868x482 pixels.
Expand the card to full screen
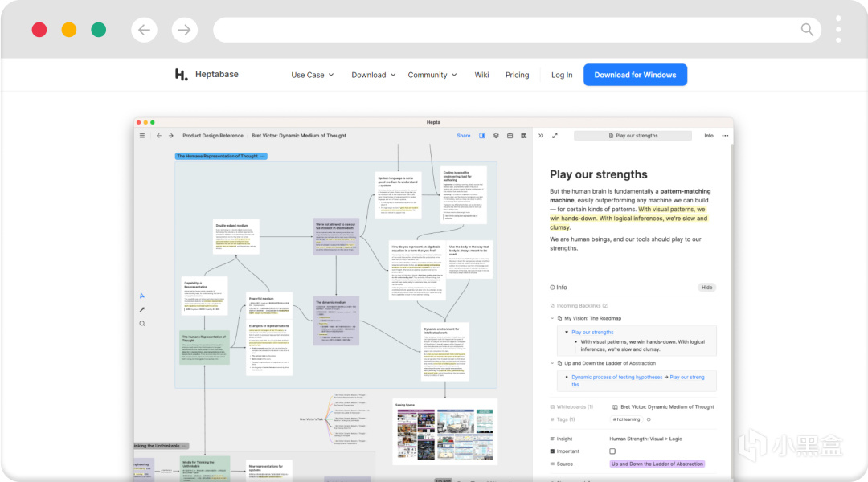[x=555, y=136]
